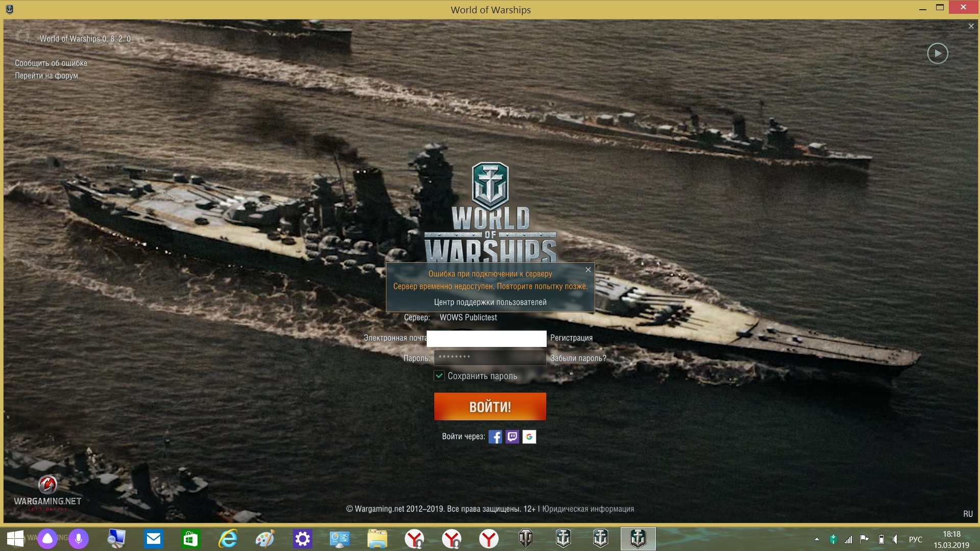Open Action Center flag icon
Viewport: 980px width, 551px height.
pos(864,539)
